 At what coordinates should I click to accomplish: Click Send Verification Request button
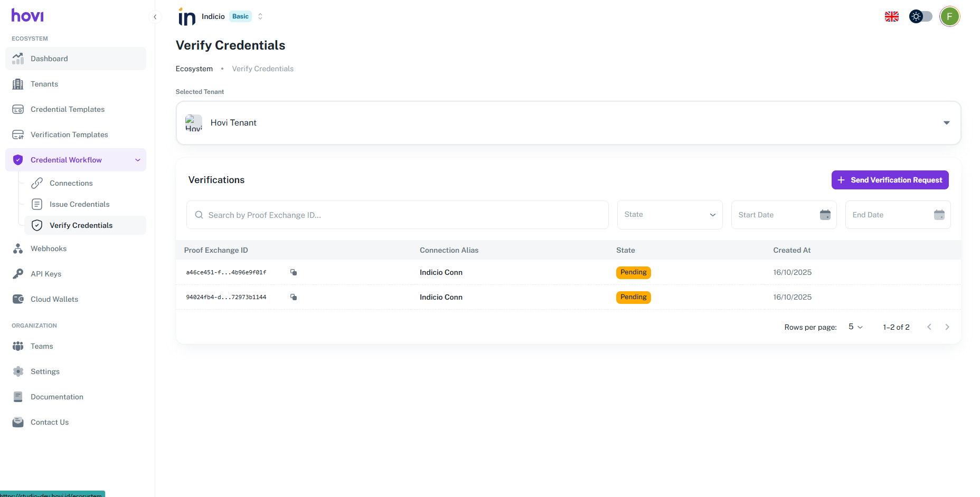pyautogui.click(x=890, y=180)
